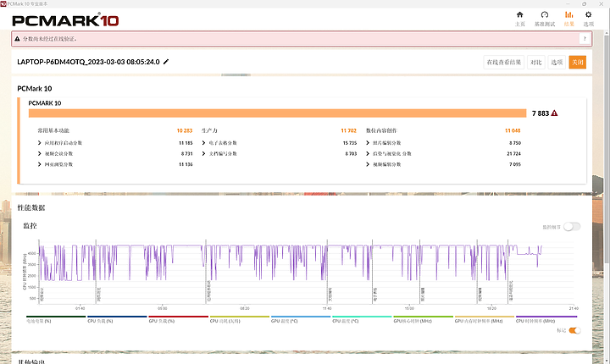Toggle the GPU 内存时钟频率 (MHz) legend line
This screenshot has width=610, height=364.
point(485,319)
